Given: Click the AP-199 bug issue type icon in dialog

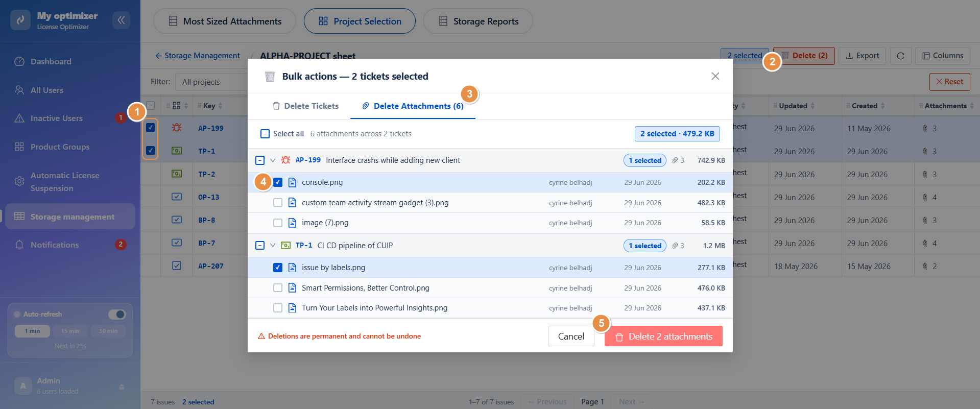Looking at the screenshot, I should [x=285, y=160].
